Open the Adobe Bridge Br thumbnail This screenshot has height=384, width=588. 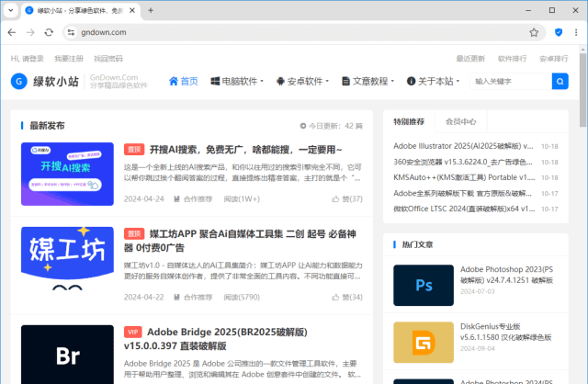pos(67,355)
